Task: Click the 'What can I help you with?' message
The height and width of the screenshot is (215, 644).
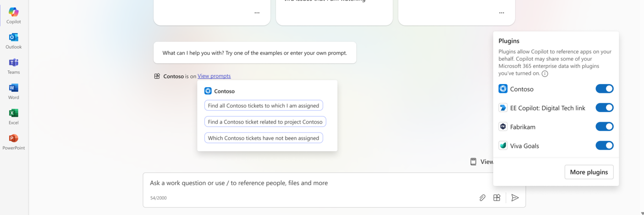Action: coord(255,53)
